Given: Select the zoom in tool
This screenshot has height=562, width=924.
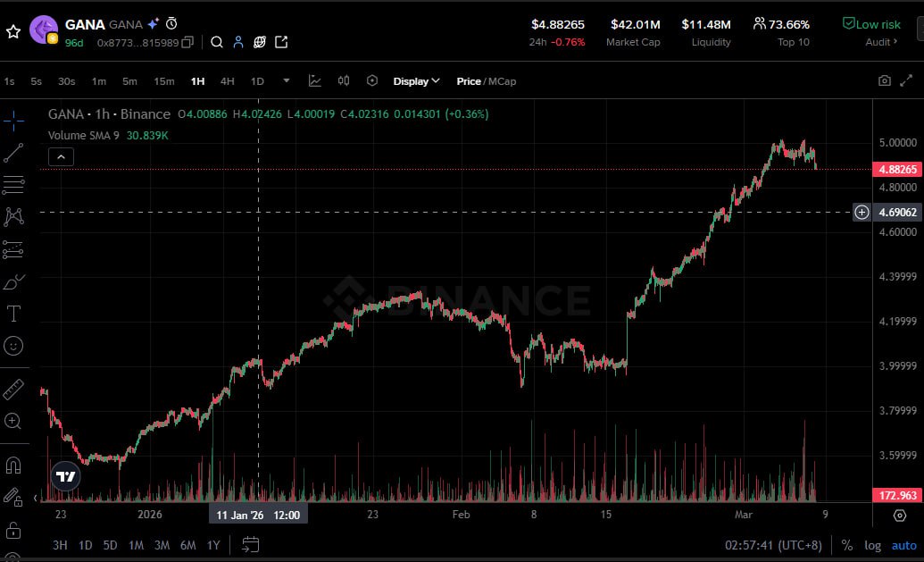Looking at the screenshot, I should pyautogui.click(x=13, y=421).
